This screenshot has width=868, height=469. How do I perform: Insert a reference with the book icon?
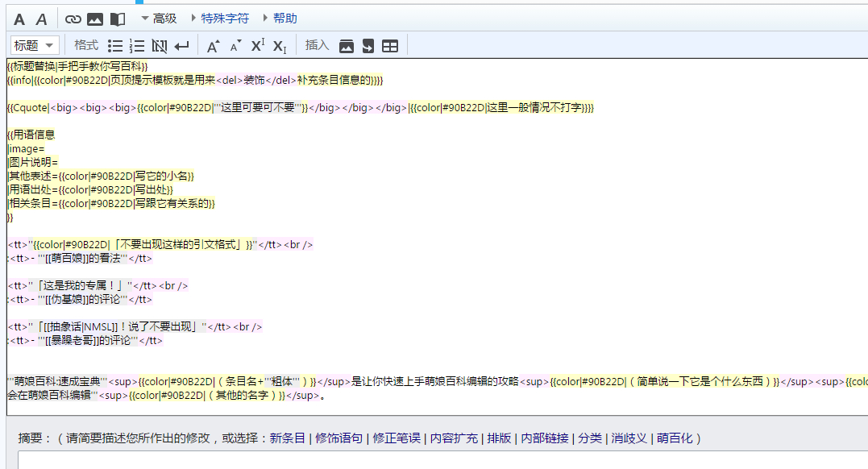click(x=118, y=19)
